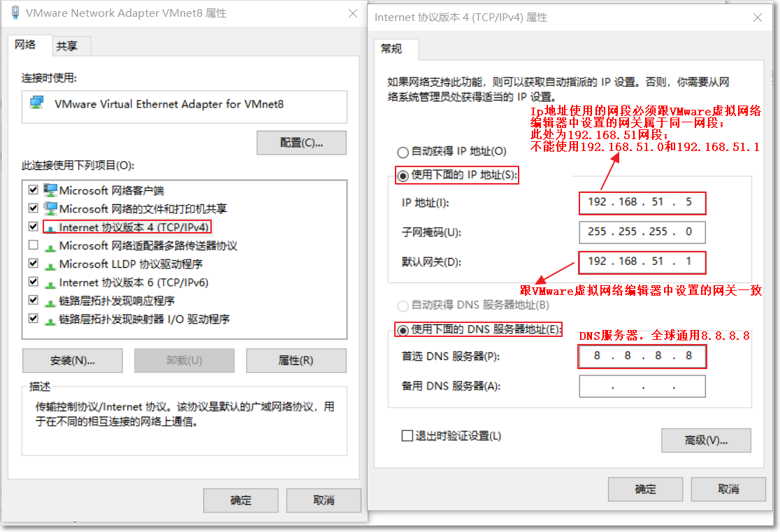Click the 安装(N)... button
The height and width of the screenshot is (532, 780).
click(x=73, y=360)
